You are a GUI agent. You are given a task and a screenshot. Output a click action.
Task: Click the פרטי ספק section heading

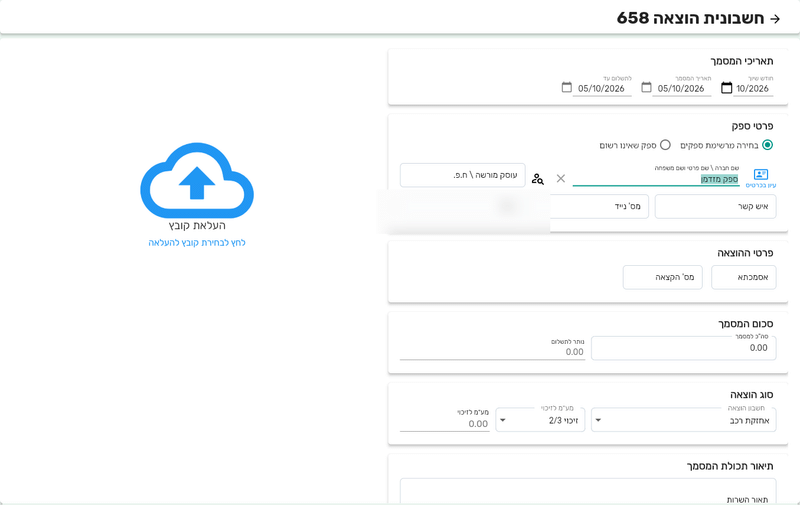point(752,126)
